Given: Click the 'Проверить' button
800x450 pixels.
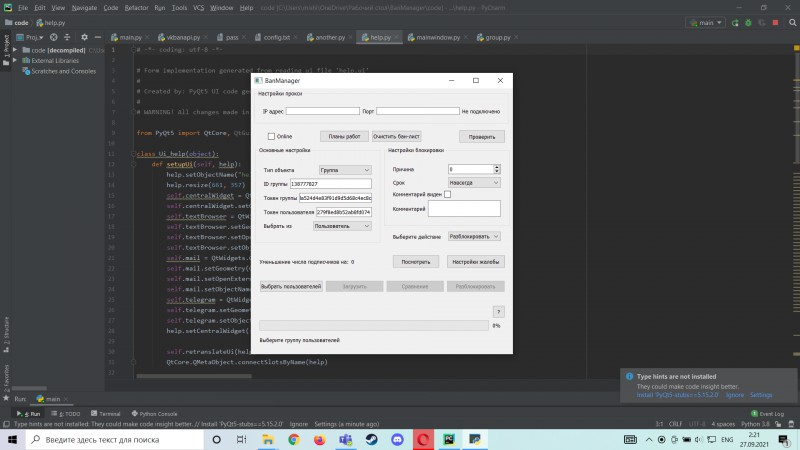Looking at the screenshot, I should [482, 137].
